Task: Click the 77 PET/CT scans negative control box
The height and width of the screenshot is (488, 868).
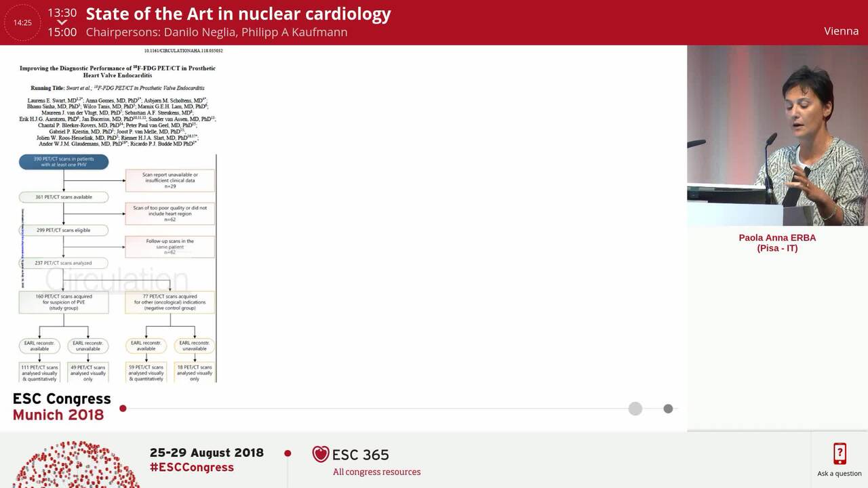Action: [x=170, y=302]
